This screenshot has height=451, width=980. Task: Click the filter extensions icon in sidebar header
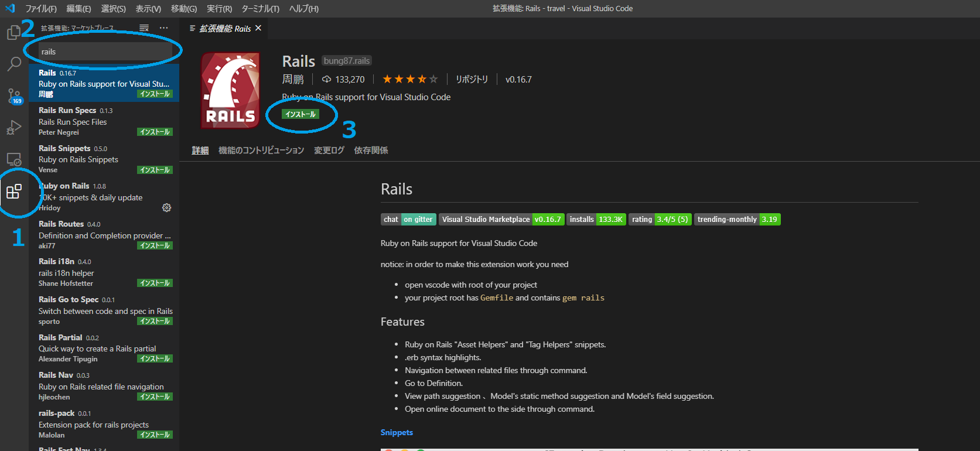coord(144,28)
